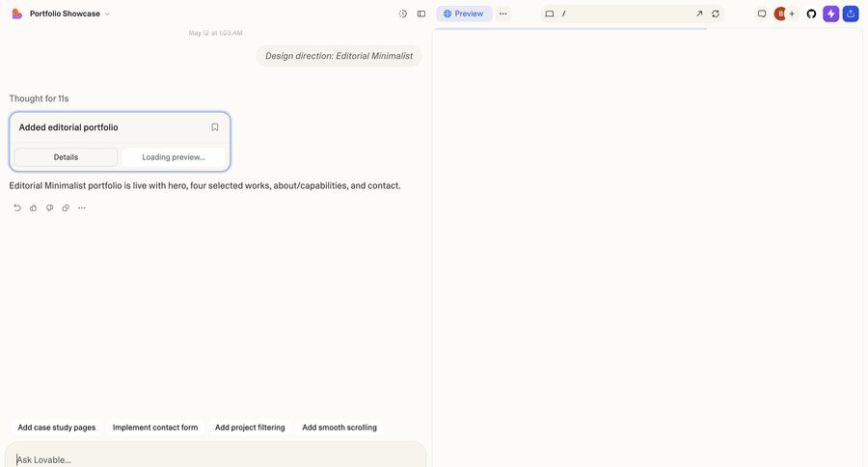868x467 pixels.
Task: Open the more options menu beside Preview
Action: 503,14
